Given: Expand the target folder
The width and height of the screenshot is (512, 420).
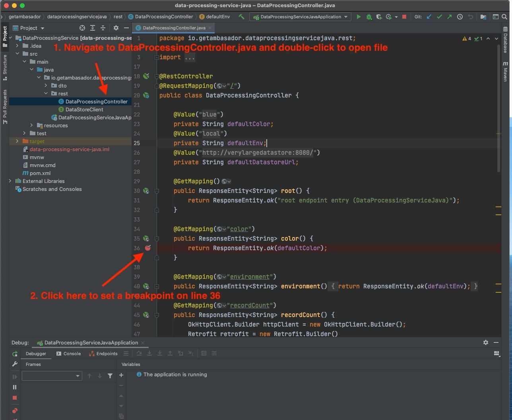Looking at the screenshot, I should 17,141.
